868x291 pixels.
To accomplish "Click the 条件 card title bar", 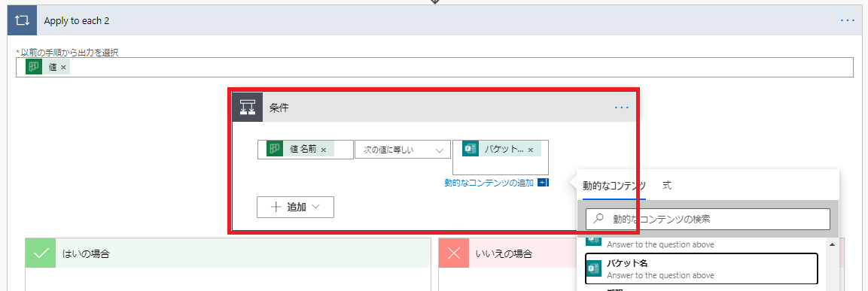I will coord(434,108).
